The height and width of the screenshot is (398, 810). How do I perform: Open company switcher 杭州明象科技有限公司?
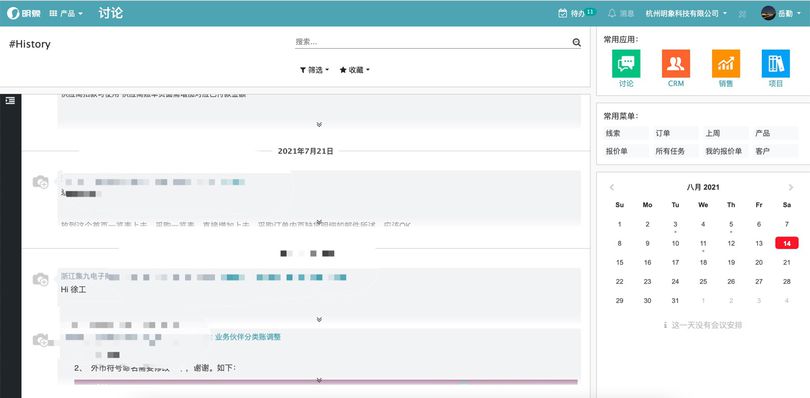coord(687,13)
